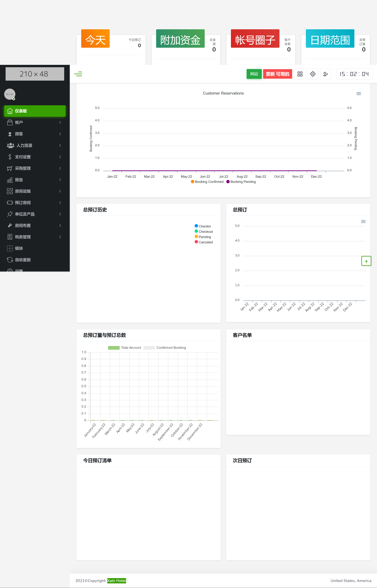Open the 人力资源 menu item

[35, 145]
